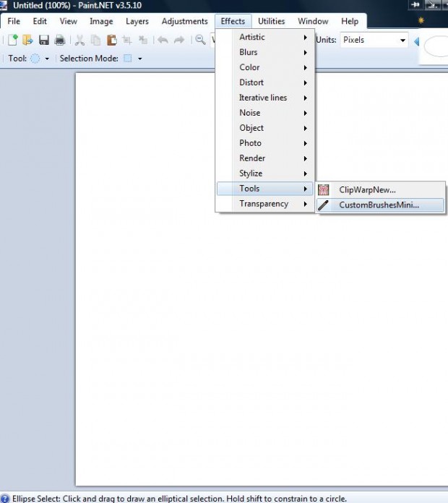Expand the Noise effects submenu
The height and width of the screenshot is (503, 448).
click(265, 113)
